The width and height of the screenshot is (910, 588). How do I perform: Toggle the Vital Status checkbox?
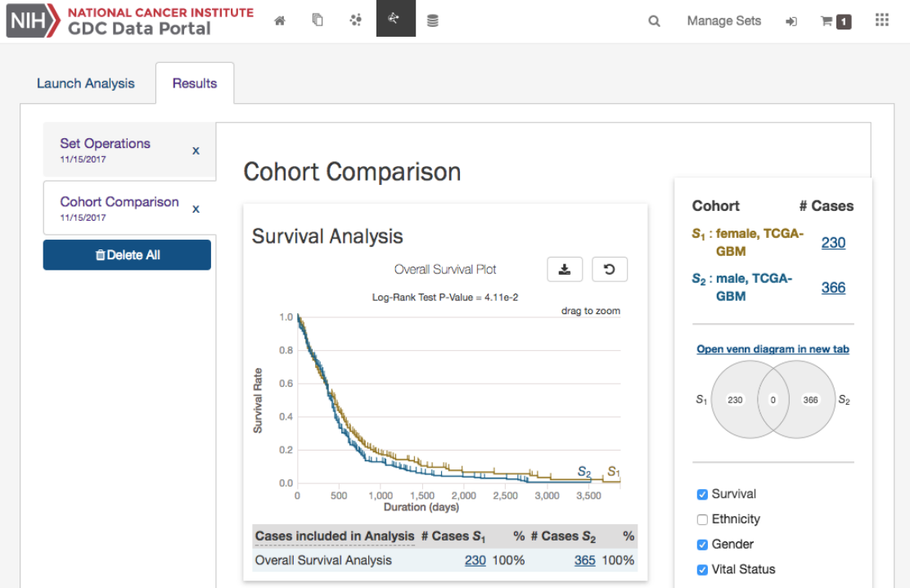tap(702, 569)
